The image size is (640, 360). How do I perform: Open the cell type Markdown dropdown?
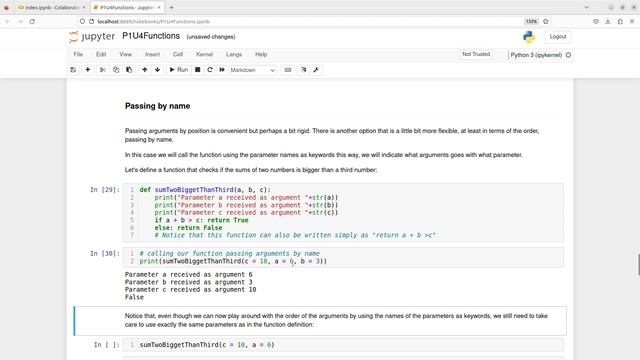pos(252,70)
